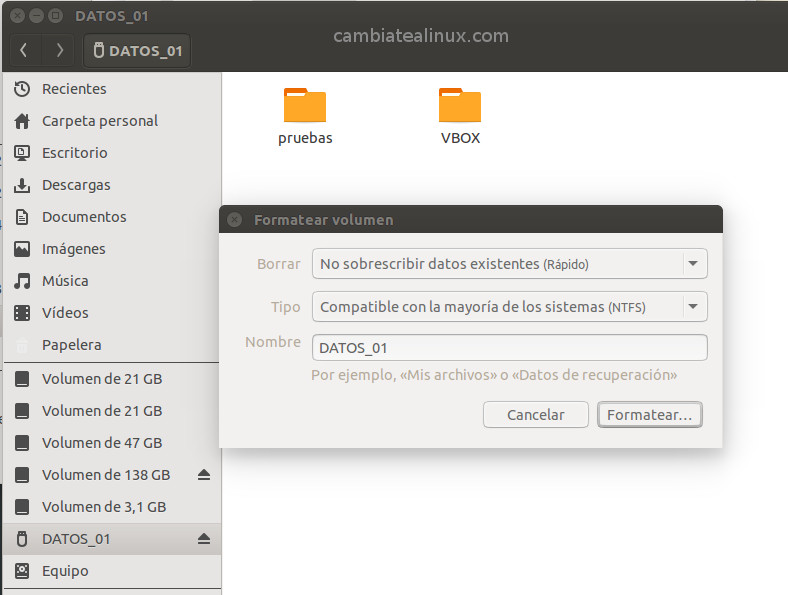
Task: Click the Documentos file icon
Action: point(22,217)
